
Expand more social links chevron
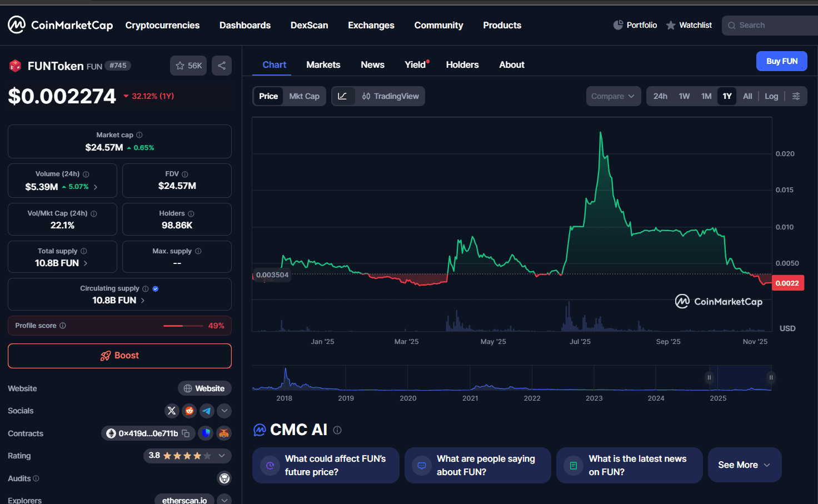tap(224, 411)
